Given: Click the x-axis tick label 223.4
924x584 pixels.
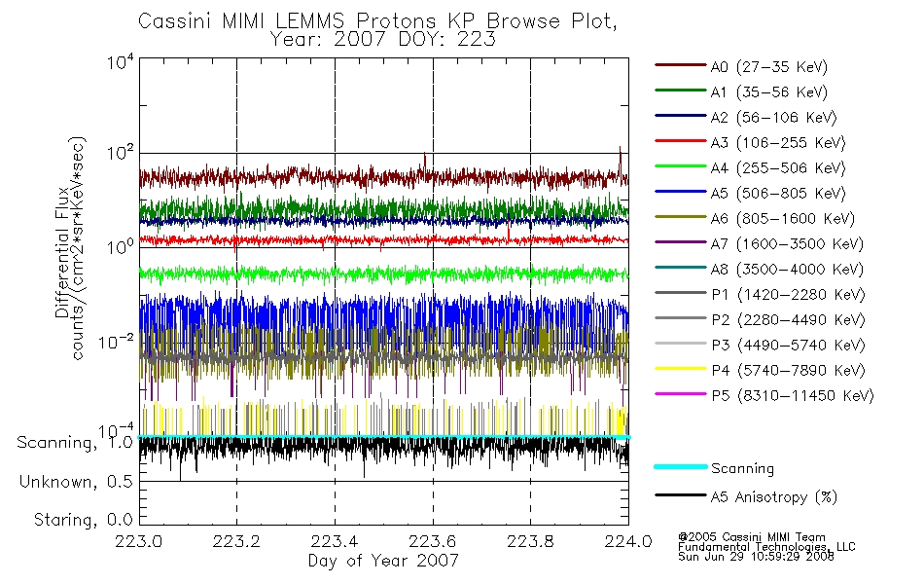Looking at the screenshot, I should click(x=335, y=541).
